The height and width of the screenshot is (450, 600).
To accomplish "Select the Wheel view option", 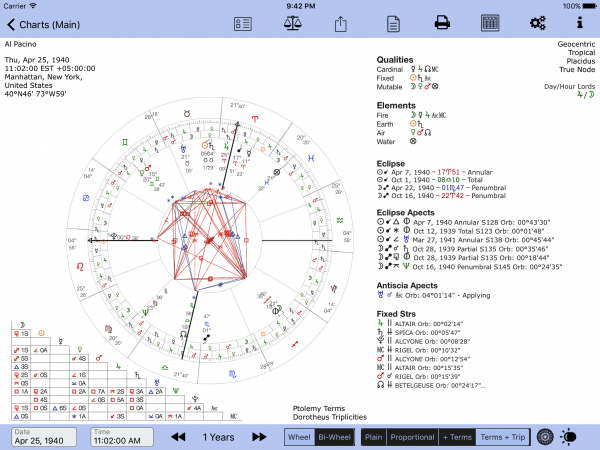I will 299,437.
